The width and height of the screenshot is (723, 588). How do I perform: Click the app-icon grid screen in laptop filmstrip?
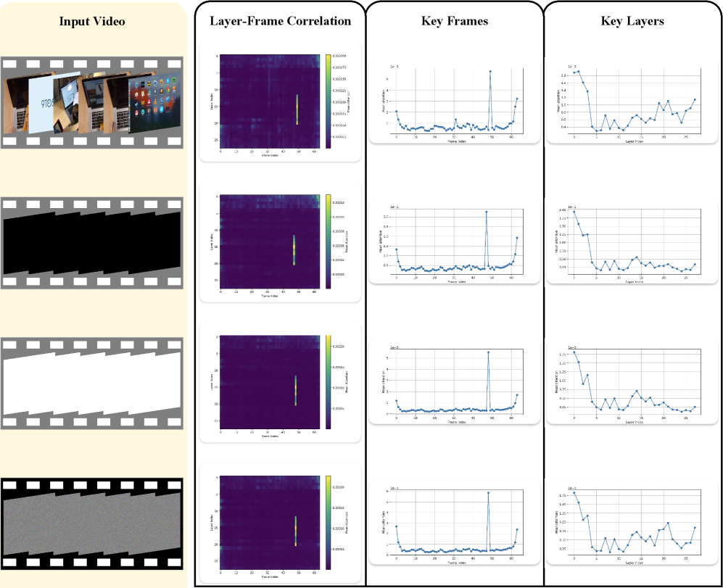click(x=154, y=102)
